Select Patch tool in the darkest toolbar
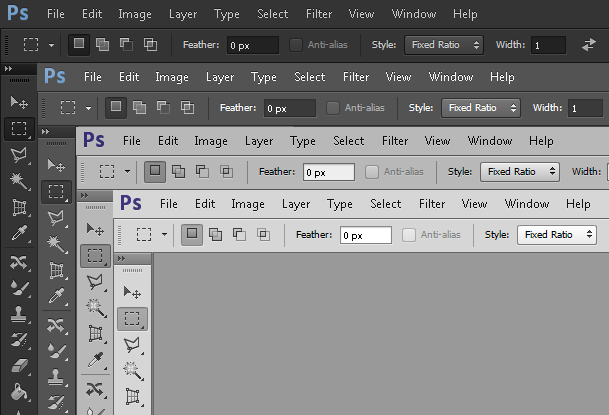Viewport: 609px width, 415px height. pos(19,262)
